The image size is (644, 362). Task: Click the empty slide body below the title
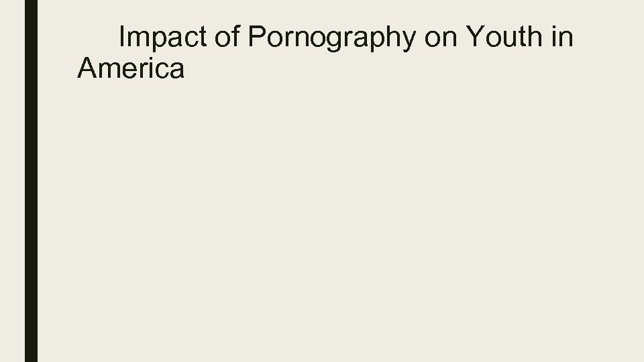335,215
